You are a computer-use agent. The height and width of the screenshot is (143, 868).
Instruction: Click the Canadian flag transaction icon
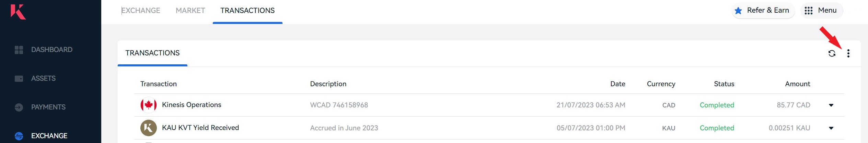149,105
